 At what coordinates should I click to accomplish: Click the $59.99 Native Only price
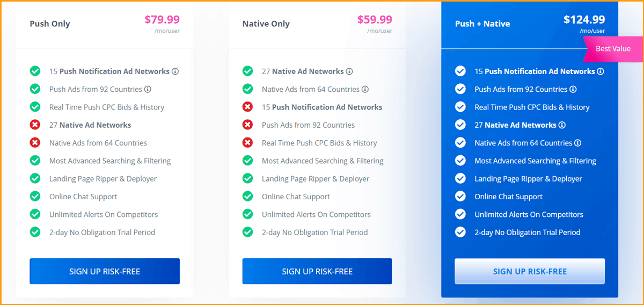point(375,20)
